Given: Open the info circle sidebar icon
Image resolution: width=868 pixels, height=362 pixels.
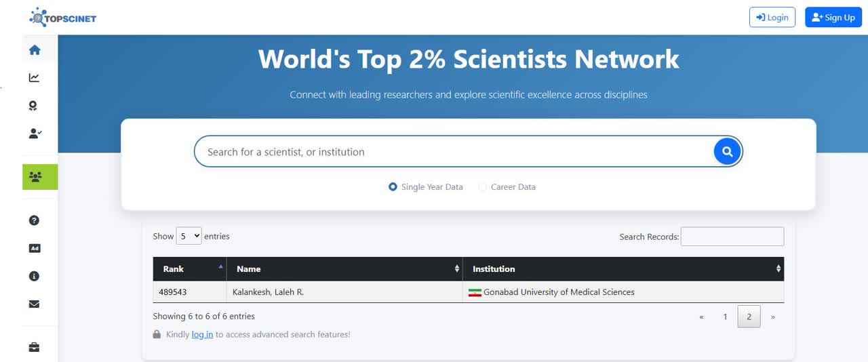Looking at the screenshot, I should 35,276.
